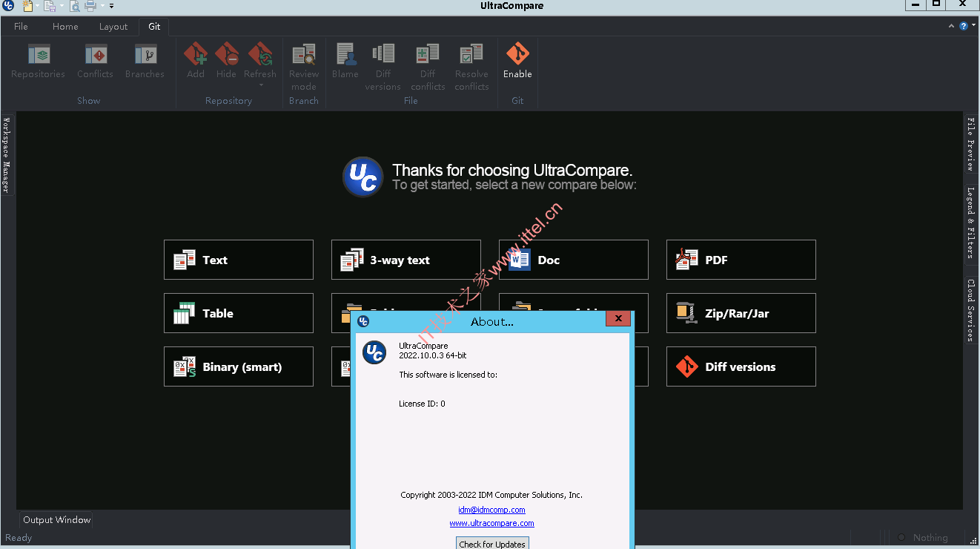Show Git Conflicts from the ribbon
Viewport: 980px width, 549px height.
pyautogui.click(x=96, y=55)
